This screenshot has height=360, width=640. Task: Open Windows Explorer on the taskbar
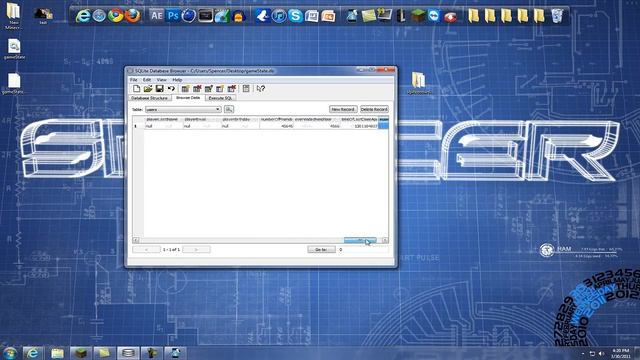[x=58, y=353]
